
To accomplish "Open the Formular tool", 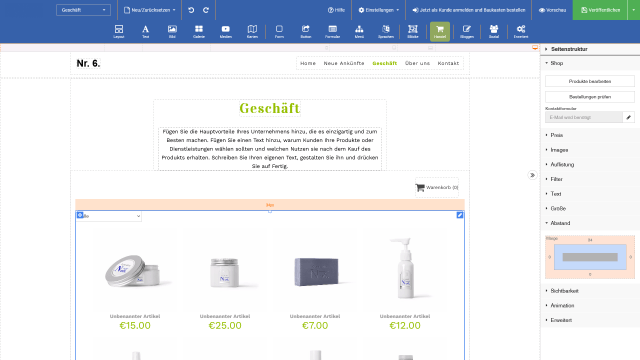I will (333, 31).
